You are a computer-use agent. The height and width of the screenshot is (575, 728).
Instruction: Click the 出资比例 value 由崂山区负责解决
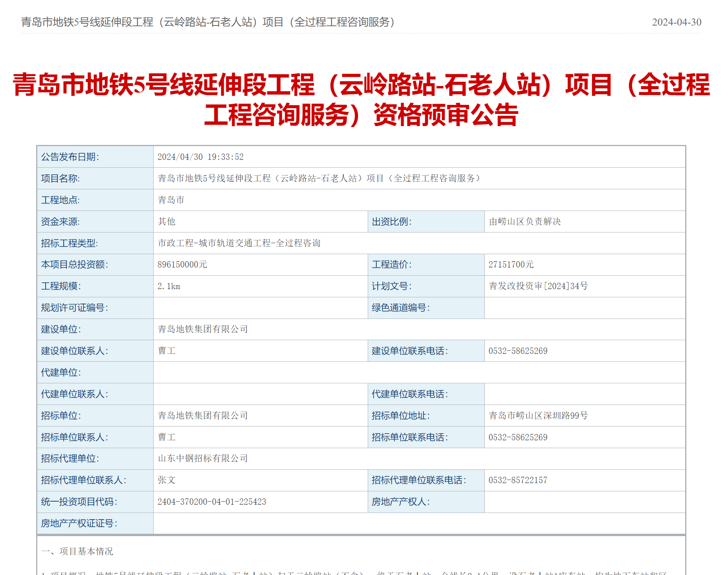click(524, 222)
